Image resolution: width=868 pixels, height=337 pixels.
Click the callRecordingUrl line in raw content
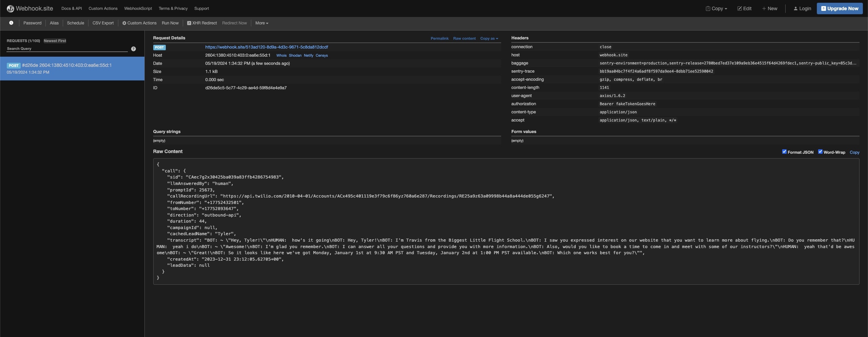pos(361,196)
